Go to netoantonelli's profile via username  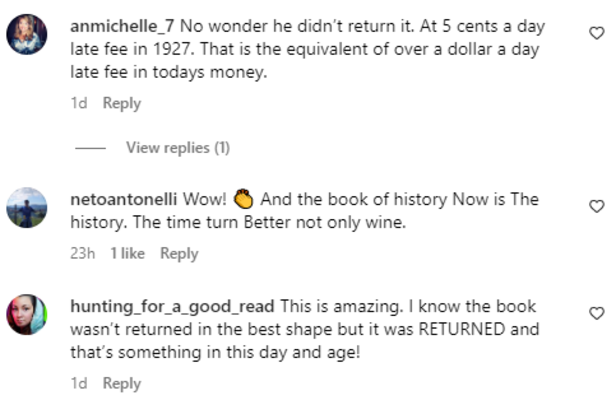[x=127, y=200]
